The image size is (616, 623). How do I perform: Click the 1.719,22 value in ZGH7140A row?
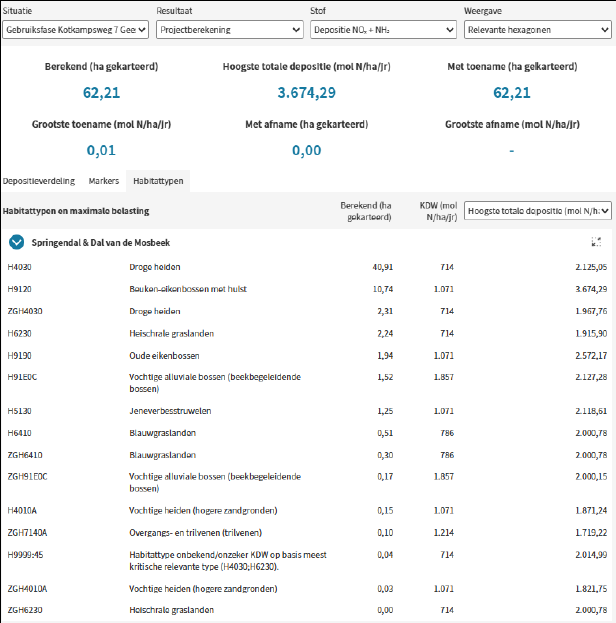591,533
